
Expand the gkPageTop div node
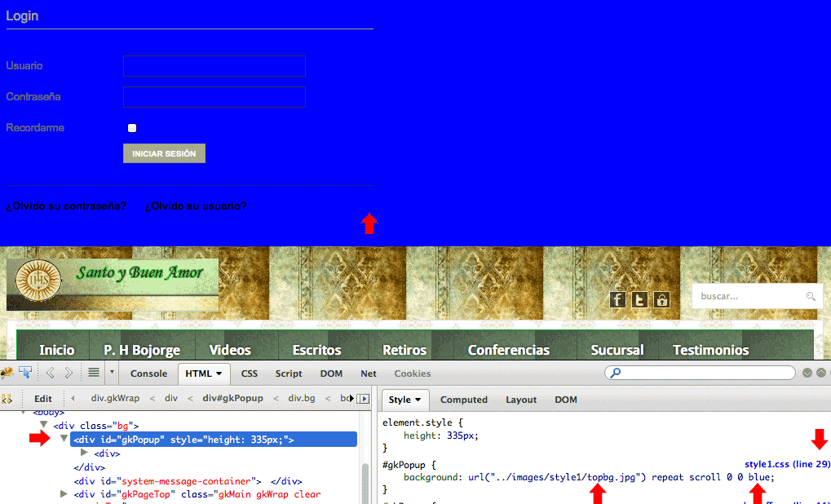[64, 494]
